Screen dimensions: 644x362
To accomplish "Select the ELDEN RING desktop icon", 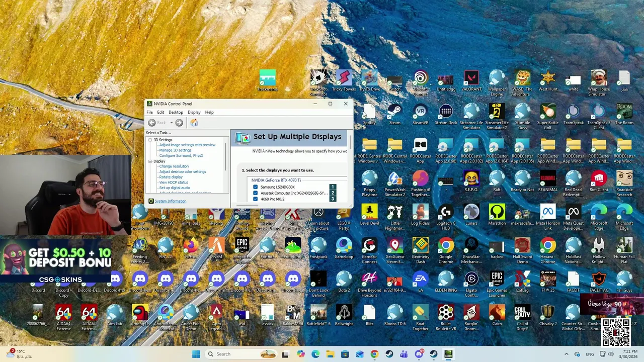I will (446, 282).
